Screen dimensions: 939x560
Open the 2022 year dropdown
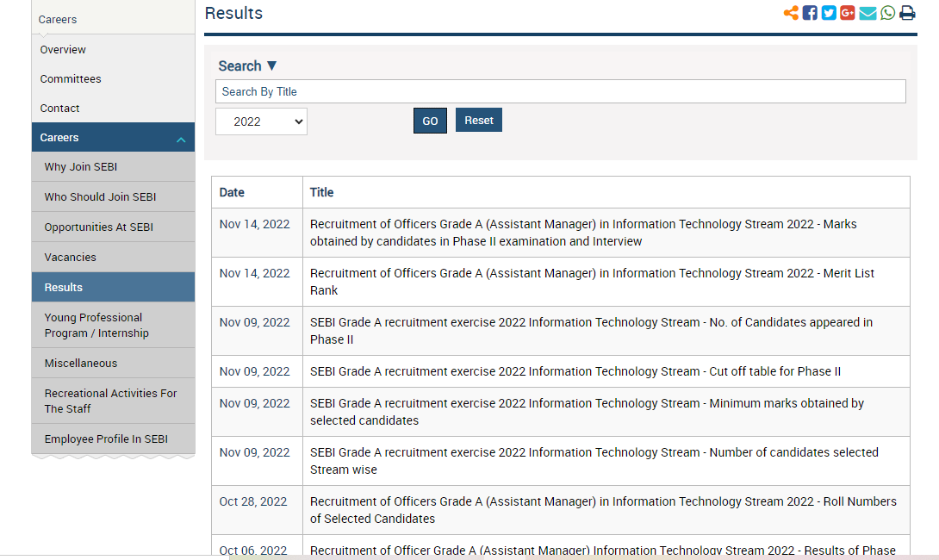pos(261,121)
